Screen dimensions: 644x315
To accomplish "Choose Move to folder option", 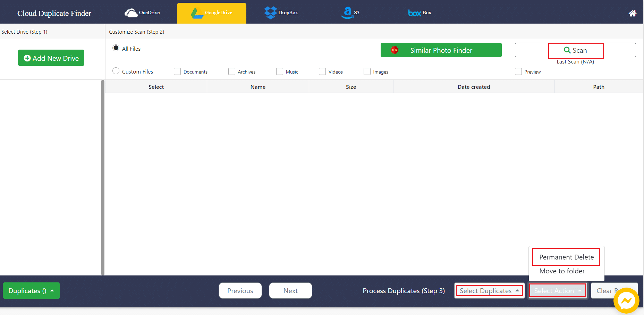I will click(x=562, y=271).
